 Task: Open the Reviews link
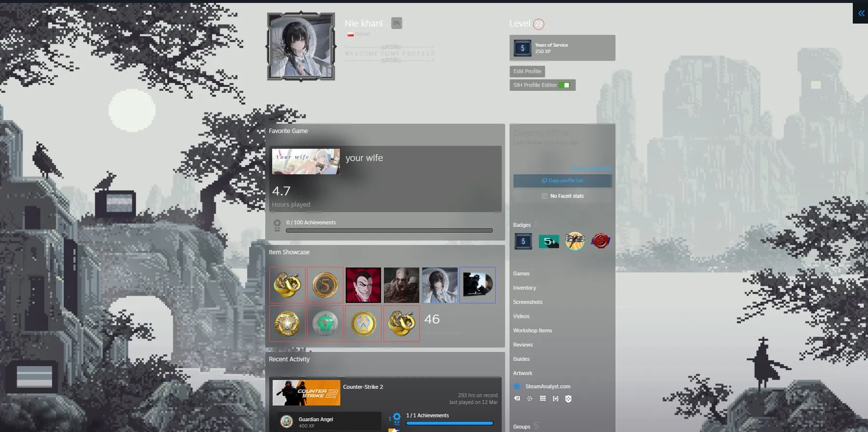523,345
